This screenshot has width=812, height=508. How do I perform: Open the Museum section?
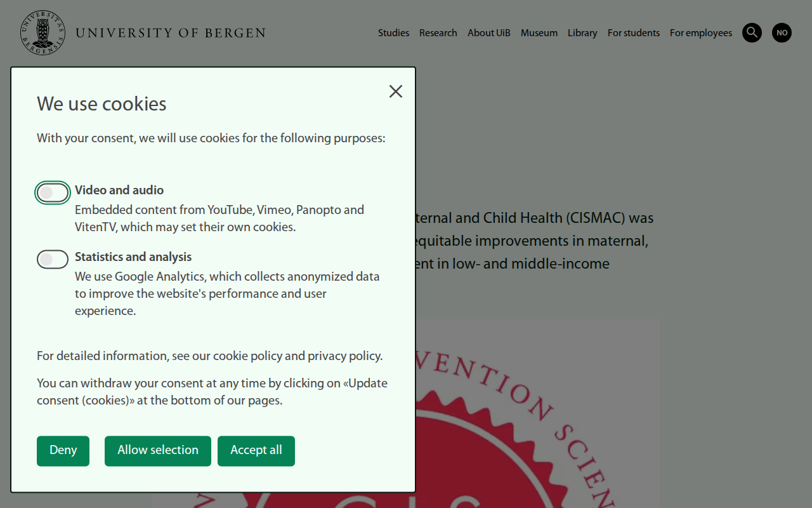point(539,32)
